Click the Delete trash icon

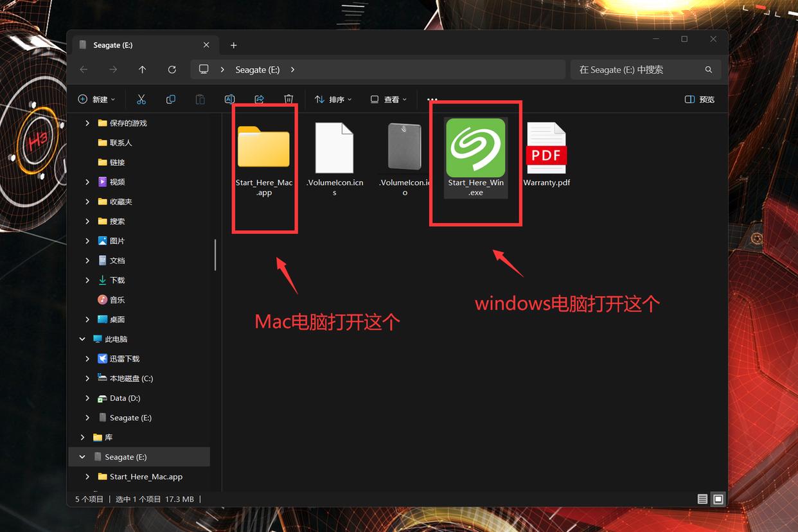tap(288, 100)
